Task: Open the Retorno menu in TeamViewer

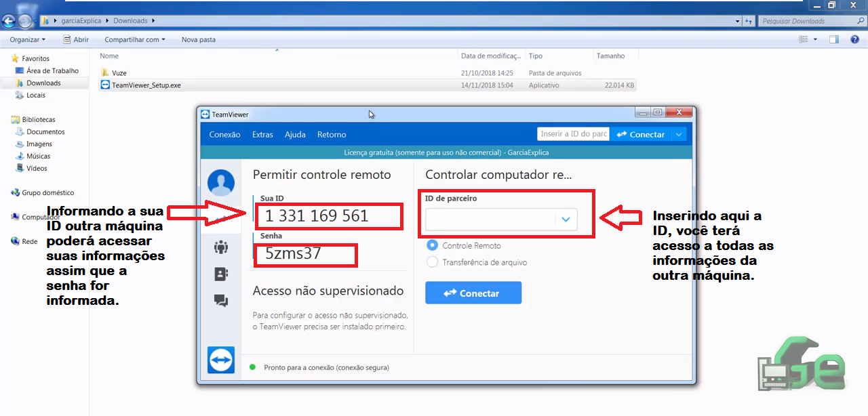Action: pyautogui.click(x=332, y=134)
